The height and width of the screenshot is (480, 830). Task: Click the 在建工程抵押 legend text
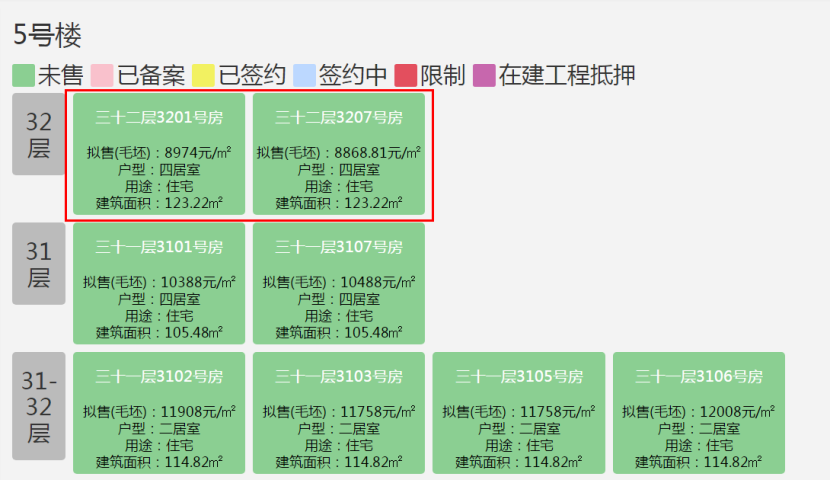click(x=567, y=75)
